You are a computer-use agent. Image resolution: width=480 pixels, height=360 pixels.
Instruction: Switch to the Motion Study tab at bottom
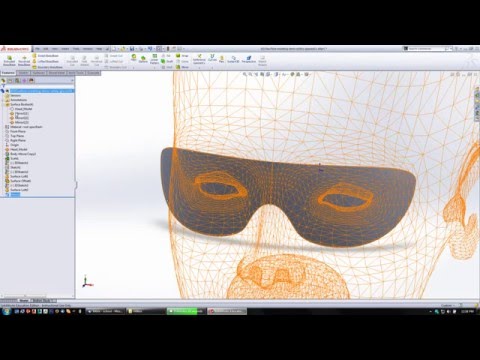tap(44, 300)
